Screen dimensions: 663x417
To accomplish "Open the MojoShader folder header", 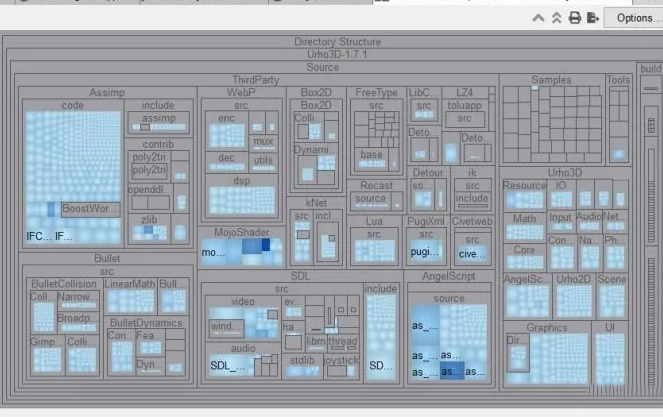I will point(241,232).
